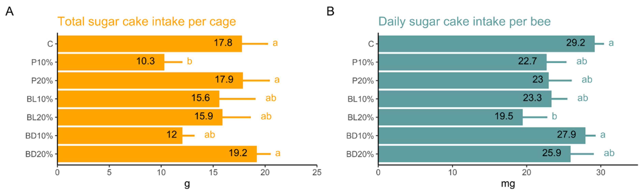
Task: Select the orange BD10% bar showing 12
Action: coord(120,136)
